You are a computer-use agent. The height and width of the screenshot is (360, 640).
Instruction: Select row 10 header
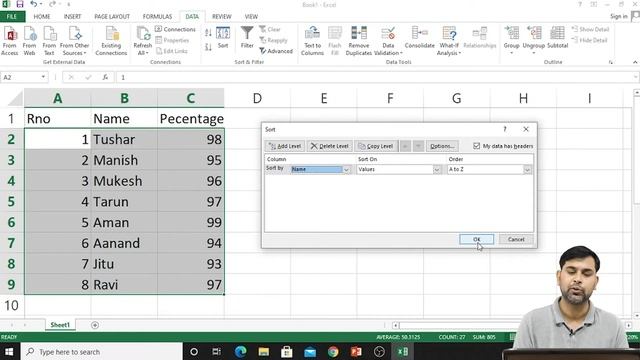point(11,305)
